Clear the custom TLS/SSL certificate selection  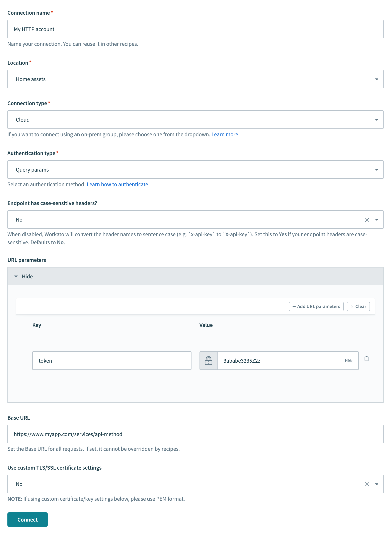367,484
